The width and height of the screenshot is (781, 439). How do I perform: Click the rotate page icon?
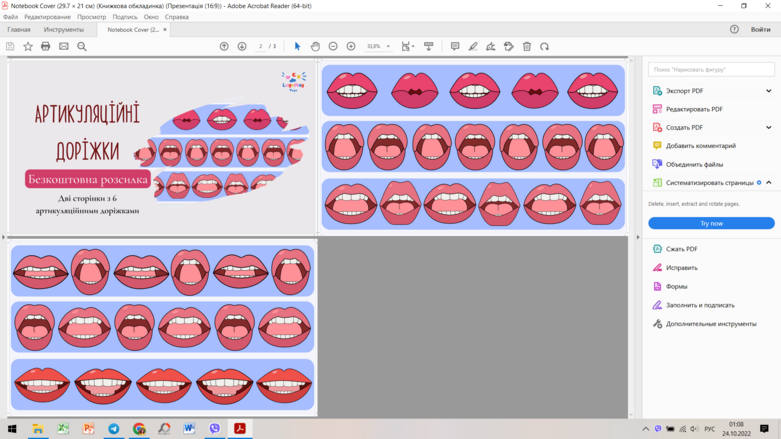coord(544,46)
